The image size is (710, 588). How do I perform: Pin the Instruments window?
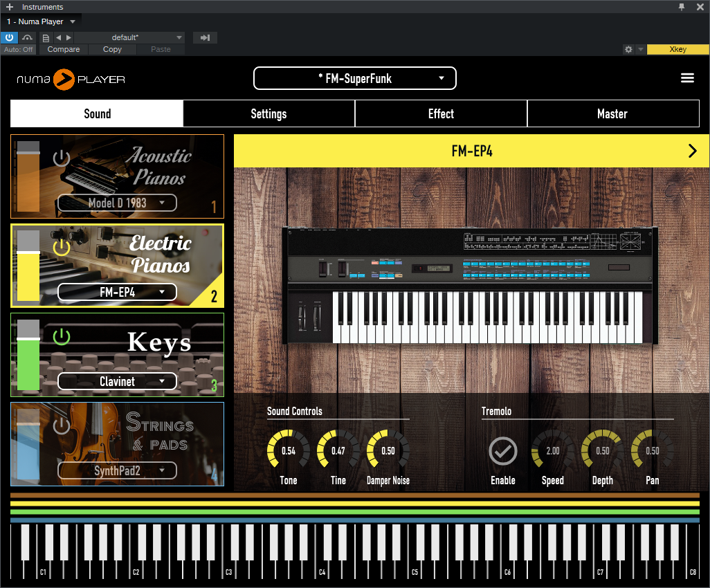(682, 7)
